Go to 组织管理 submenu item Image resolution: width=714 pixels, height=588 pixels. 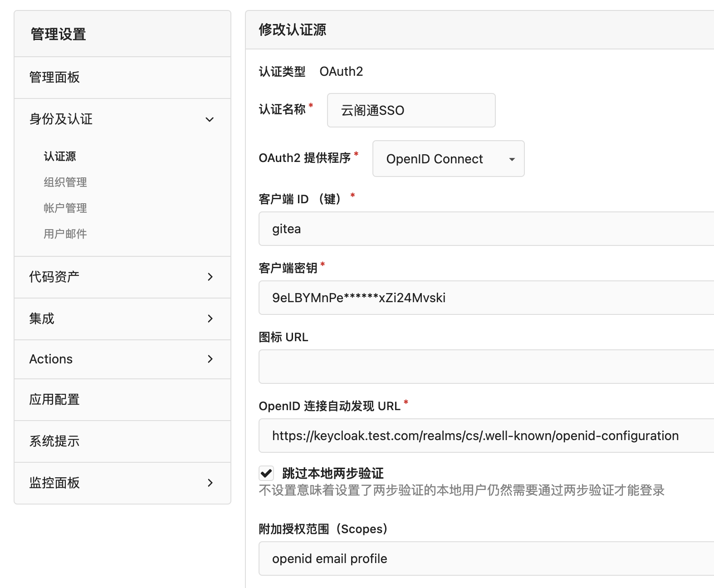coord(65,182)
